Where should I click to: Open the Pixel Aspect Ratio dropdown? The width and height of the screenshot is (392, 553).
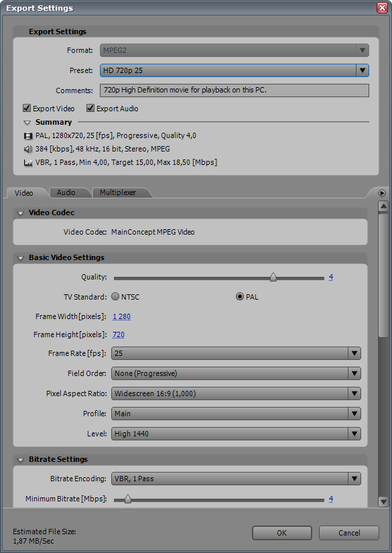(x=236, y=393)
